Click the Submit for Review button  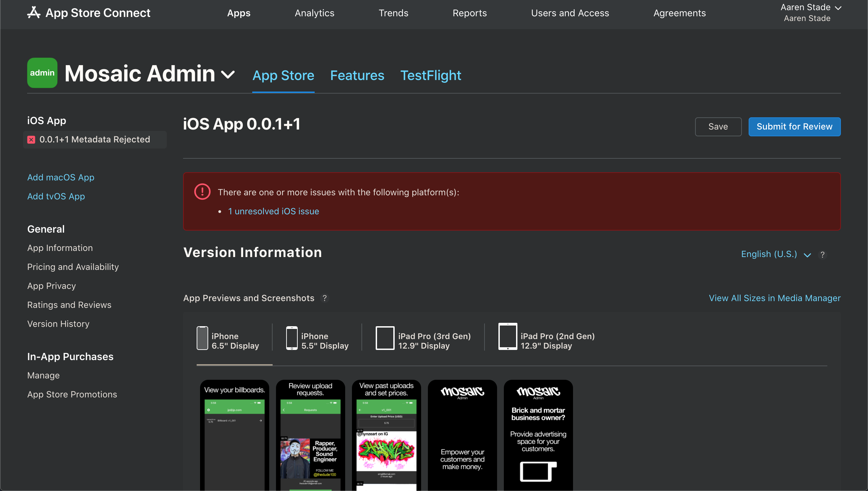pyautogui.click(x=794, y=126)
